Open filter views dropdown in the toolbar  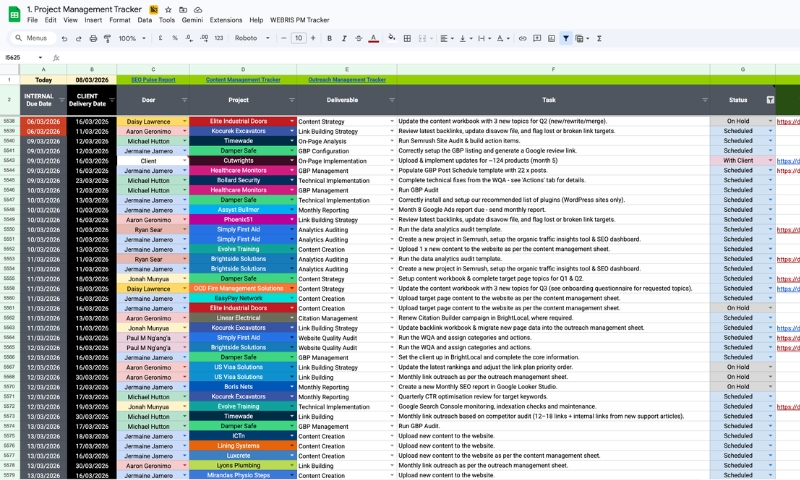pos(582,38)
